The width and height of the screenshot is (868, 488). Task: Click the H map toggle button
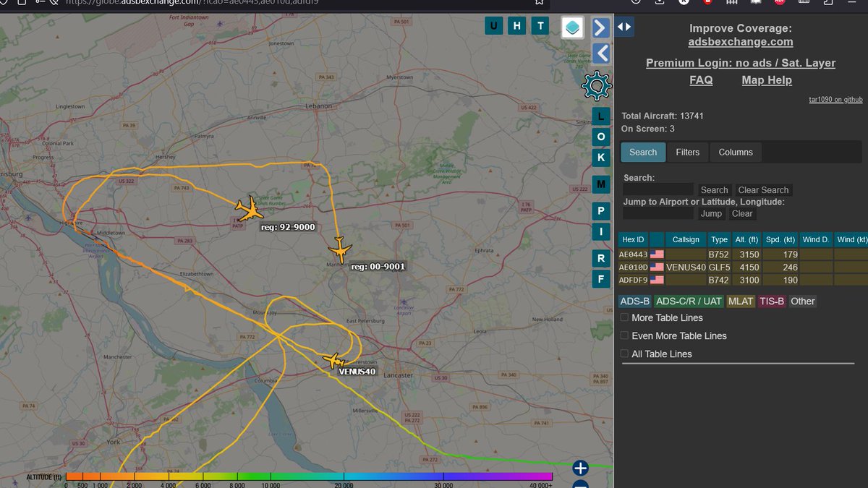[x=516, y=27]
